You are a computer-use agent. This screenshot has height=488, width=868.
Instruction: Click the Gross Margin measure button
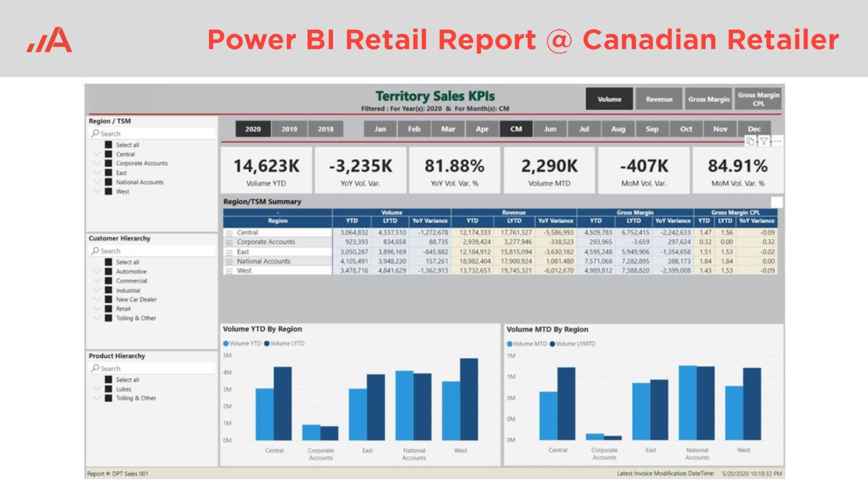(x=709, y=99)
